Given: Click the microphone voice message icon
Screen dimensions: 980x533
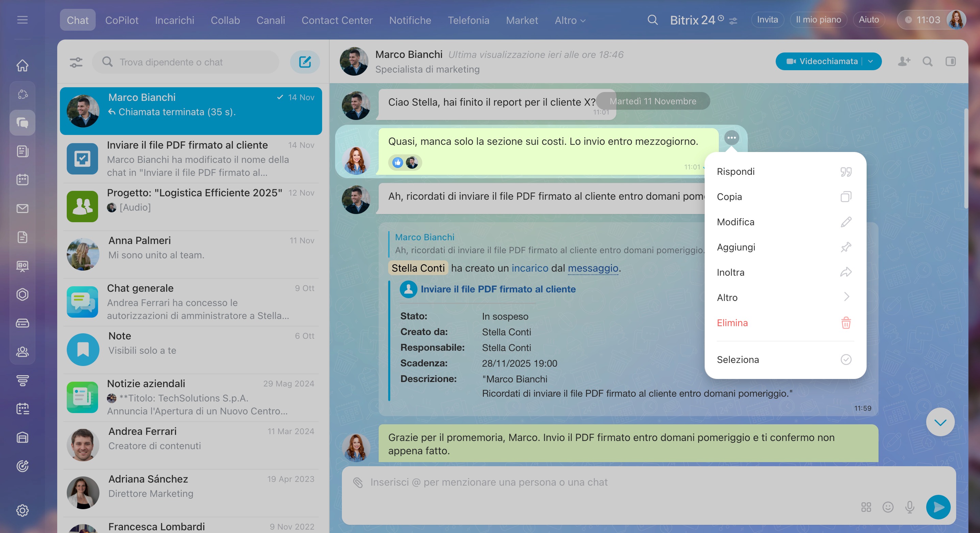Looking at the screenshot, I should point(910,507).
